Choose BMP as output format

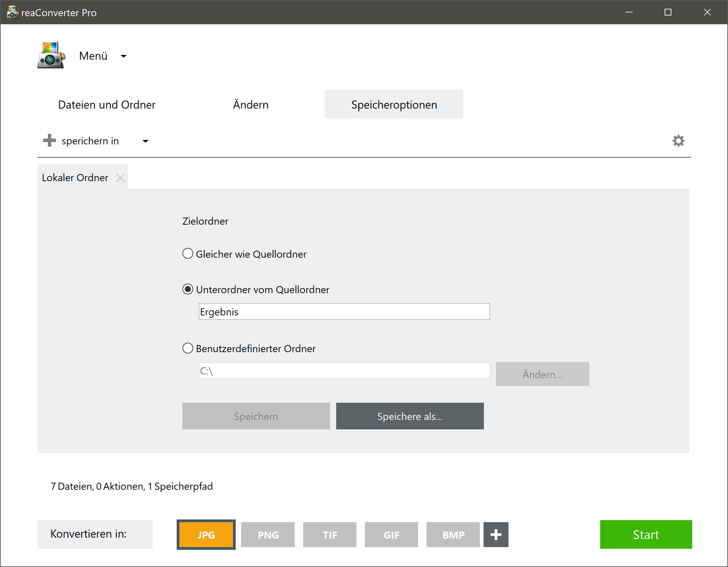(x=453, y=535)
